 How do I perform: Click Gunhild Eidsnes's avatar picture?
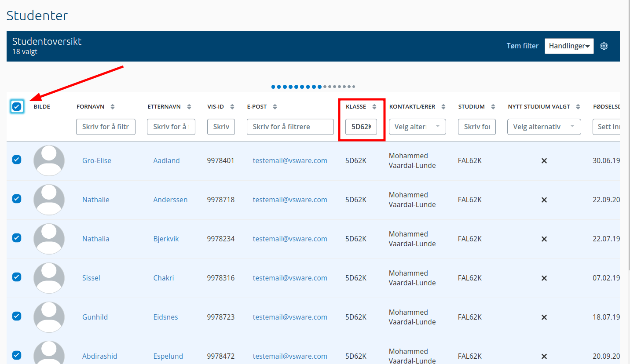coord(49,317)
